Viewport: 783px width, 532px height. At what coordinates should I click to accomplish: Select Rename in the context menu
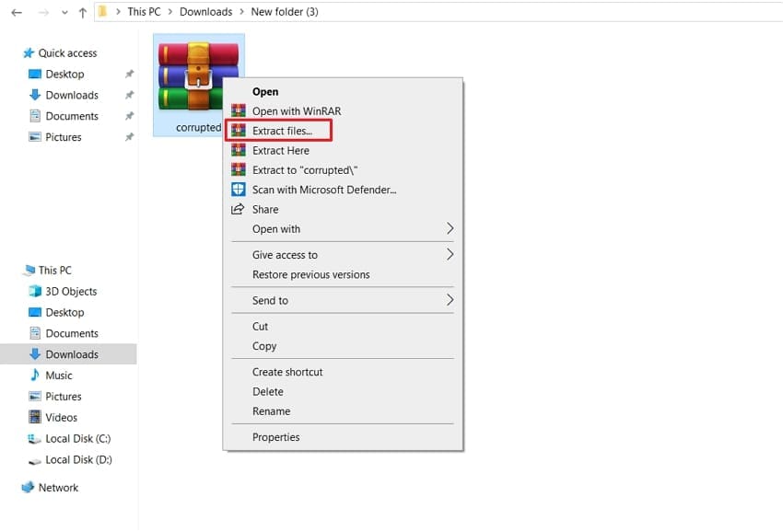[270, 411]
